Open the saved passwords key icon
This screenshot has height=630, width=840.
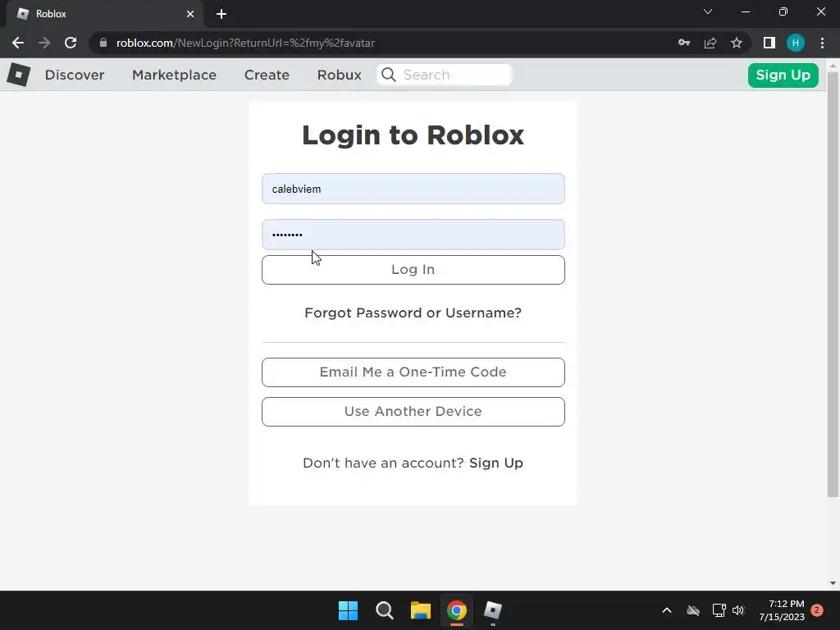tap(684, 43)
